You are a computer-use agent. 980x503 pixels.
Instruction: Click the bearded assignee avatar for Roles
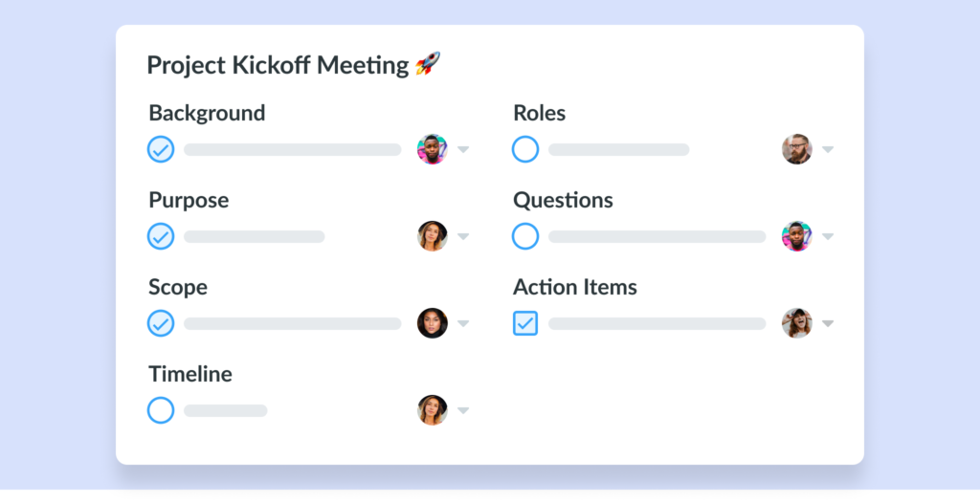click(797, 149)
